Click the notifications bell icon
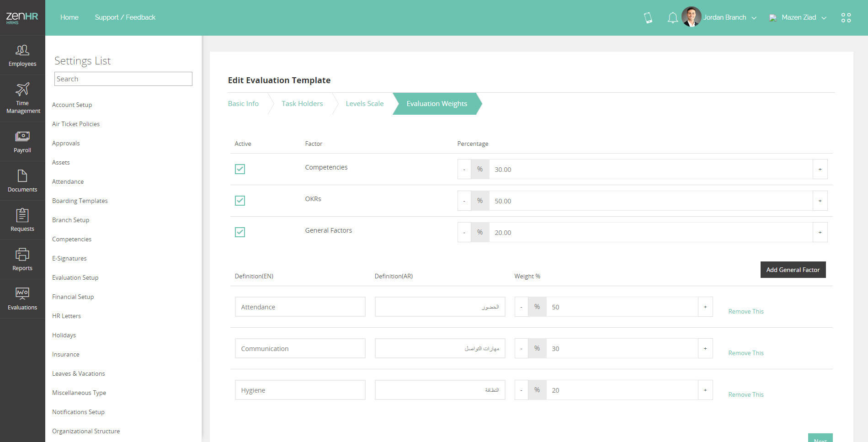The width and height of the screenshot is (868, 442). point(672,18)
